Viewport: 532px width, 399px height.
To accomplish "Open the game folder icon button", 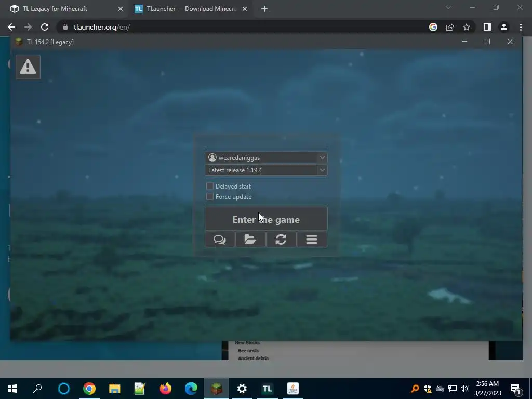I will click(250, 240).
